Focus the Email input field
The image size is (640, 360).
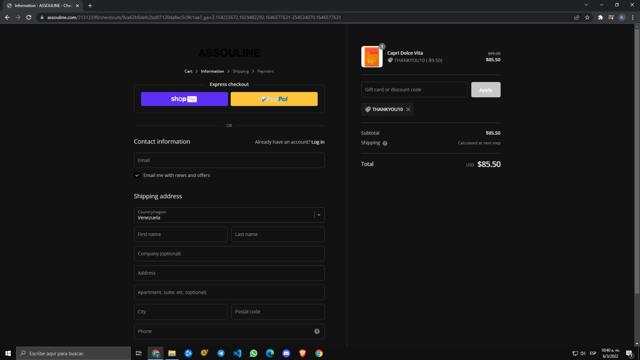pyautogui.click(x=229, y=160)
